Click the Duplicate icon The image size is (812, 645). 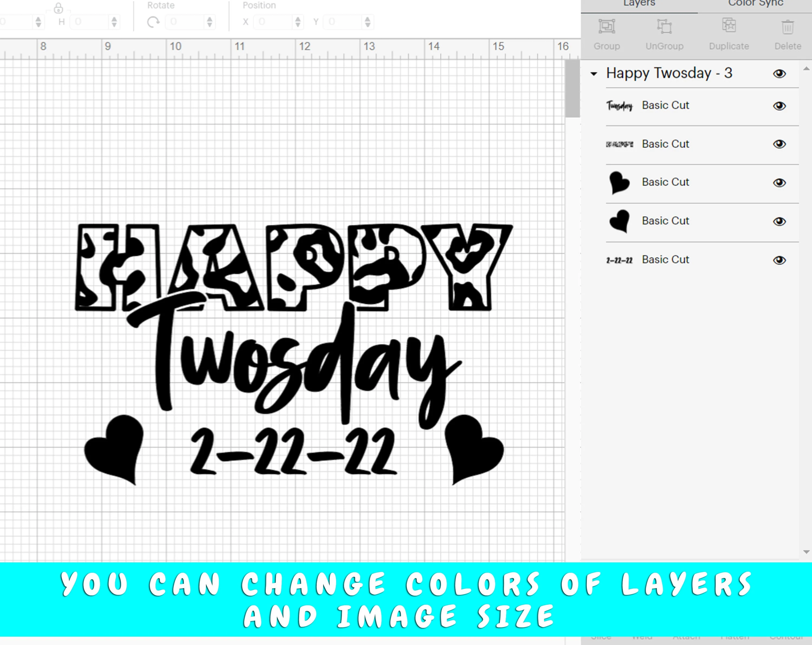[729, 26]
